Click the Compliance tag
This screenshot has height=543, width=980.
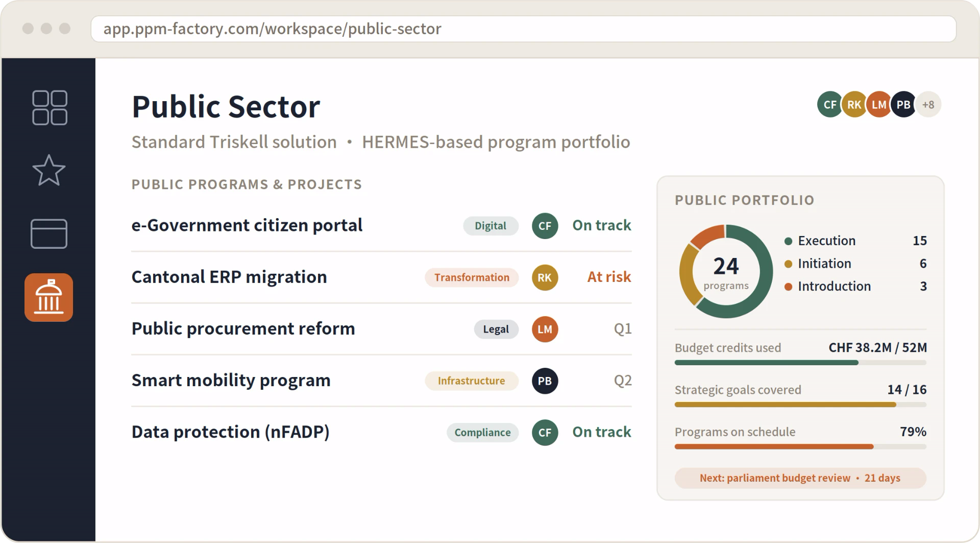[x=482, y=432]
